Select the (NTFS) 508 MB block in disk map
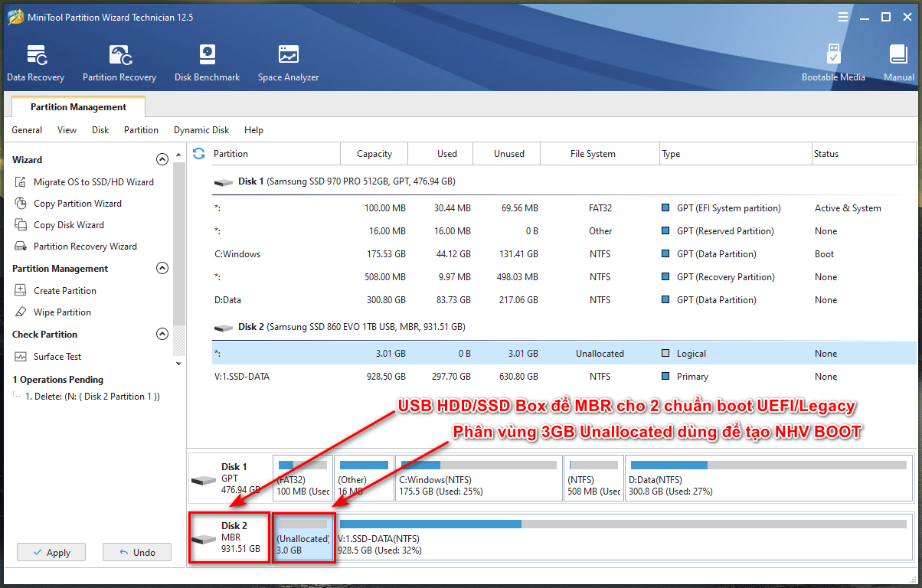The height and width of the screenshot is (588, 922). [593, 479]
